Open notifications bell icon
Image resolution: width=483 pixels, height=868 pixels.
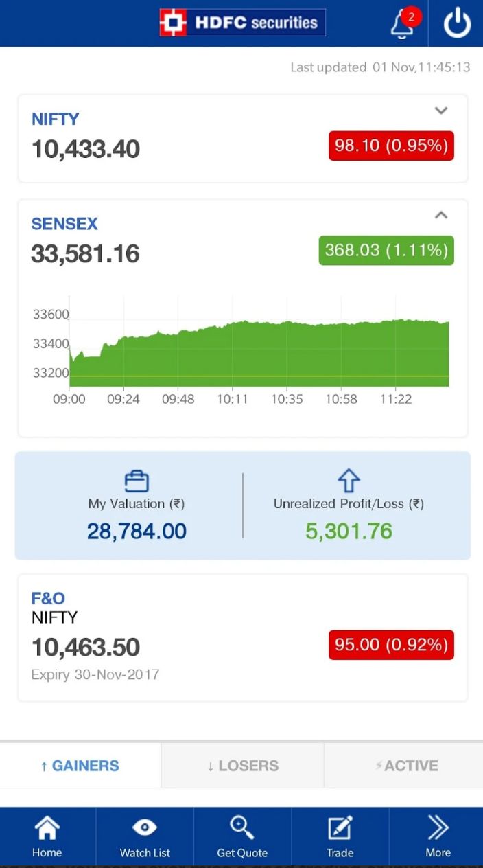tap(402, 25)
